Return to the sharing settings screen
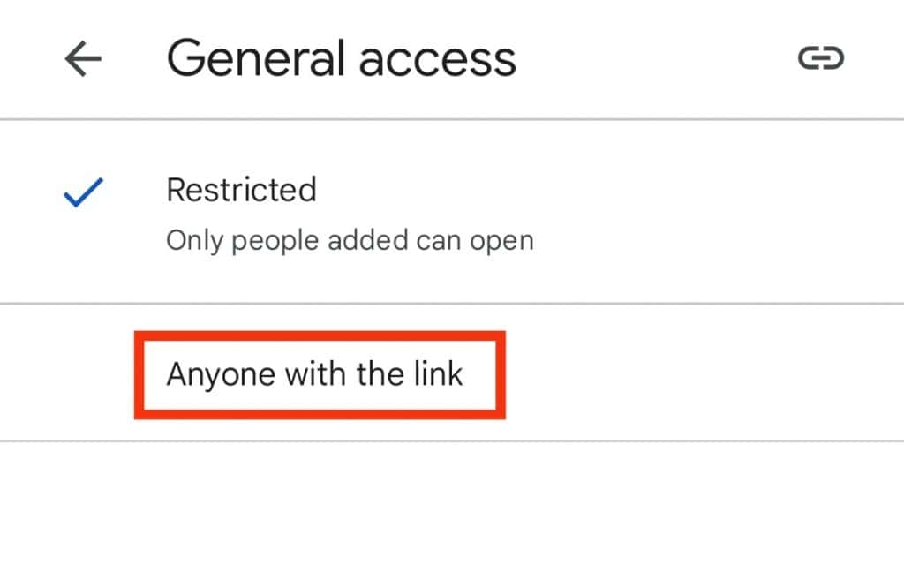Screen dimensions: 904x588 point(81,58)
